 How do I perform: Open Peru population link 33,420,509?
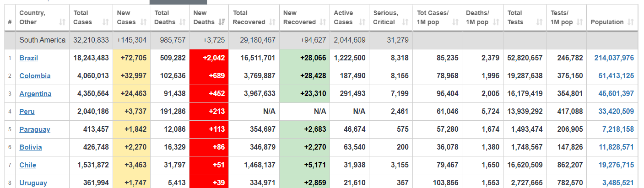[616, 112]
